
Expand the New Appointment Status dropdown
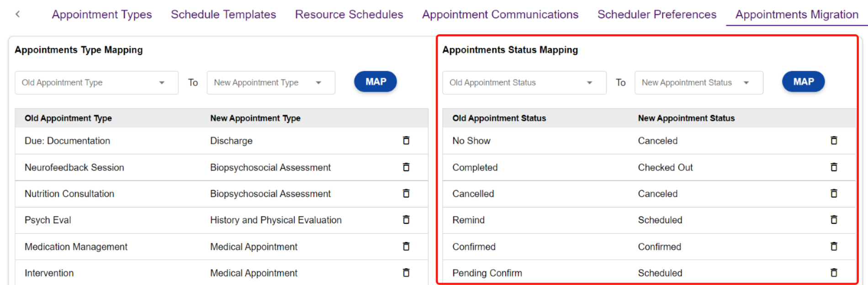pos(699,83)
